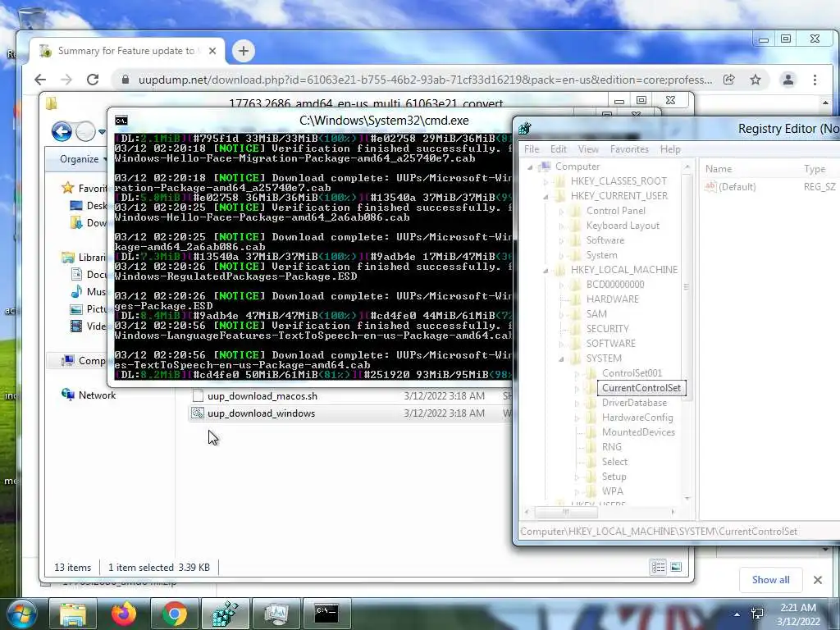Click the uupdump.net address bar
Viewport: 840px width, 630px height.
pyautogui.click(x=426, y=80)
